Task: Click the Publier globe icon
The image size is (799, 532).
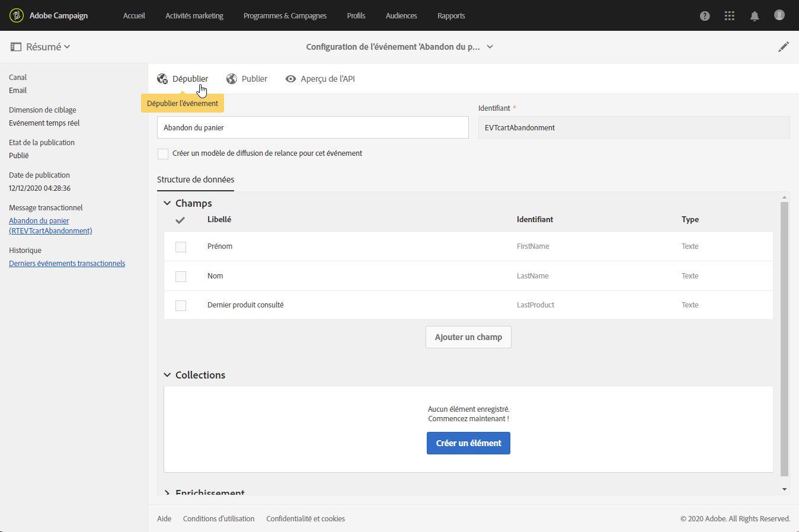Action: click(x=232, y=79)
